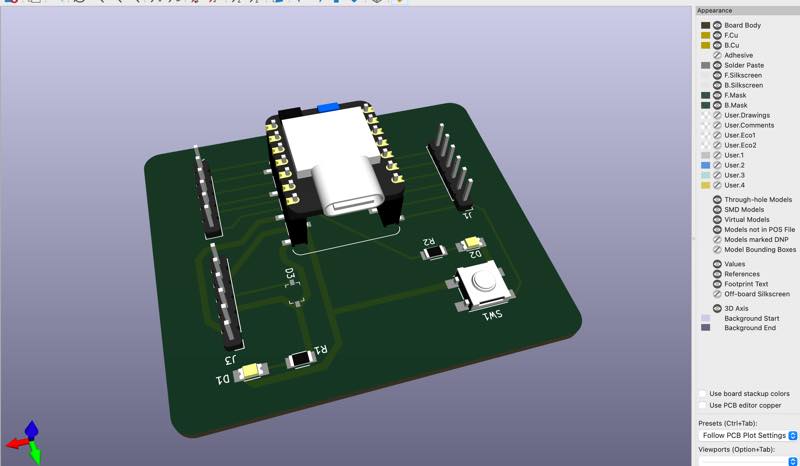Click the Appearance panel title

[x=714, y=11]
